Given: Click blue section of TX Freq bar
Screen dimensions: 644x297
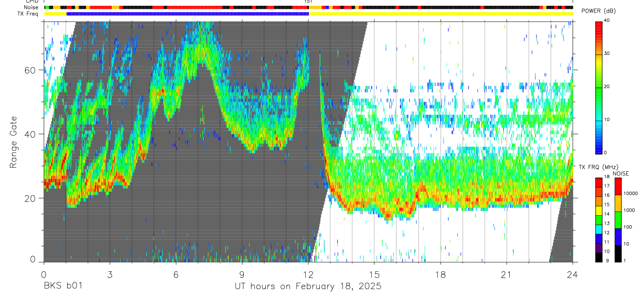Looking at the screenshot, I should pos(188,14).
